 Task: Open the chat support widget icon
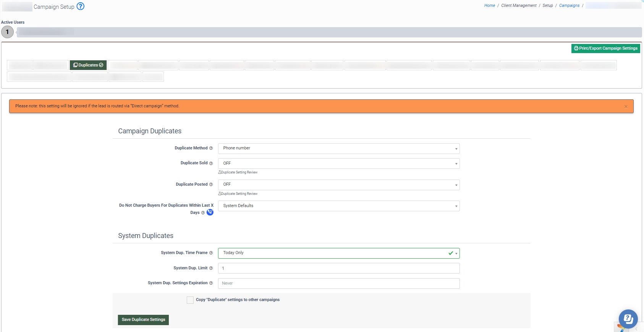[x=628, y=319]
